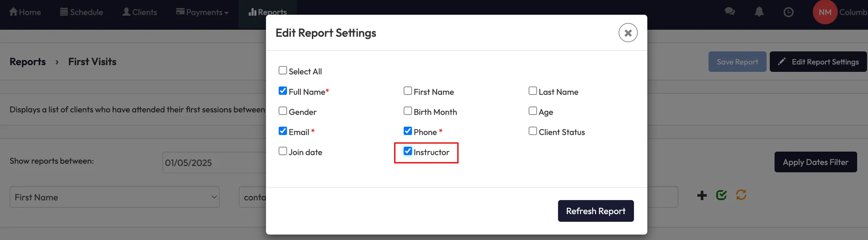Click the green apply filter check icon

coord(721,195)
